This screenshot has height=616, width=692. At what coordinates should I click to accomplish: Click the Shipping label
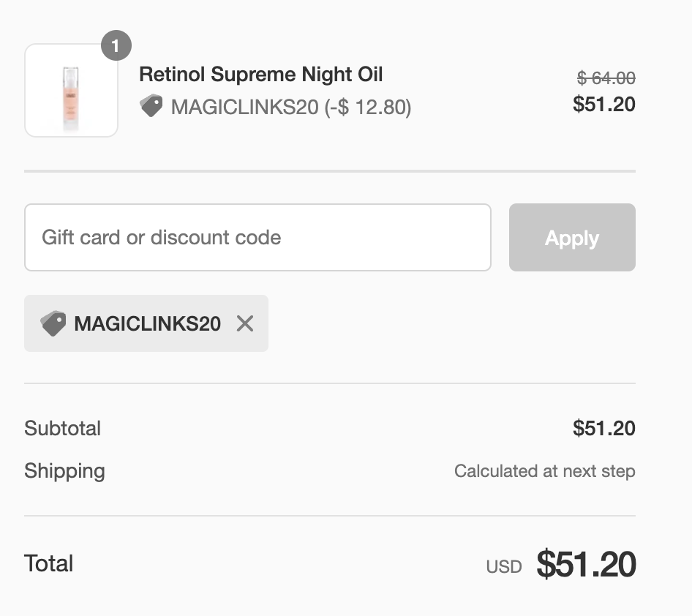64,471
